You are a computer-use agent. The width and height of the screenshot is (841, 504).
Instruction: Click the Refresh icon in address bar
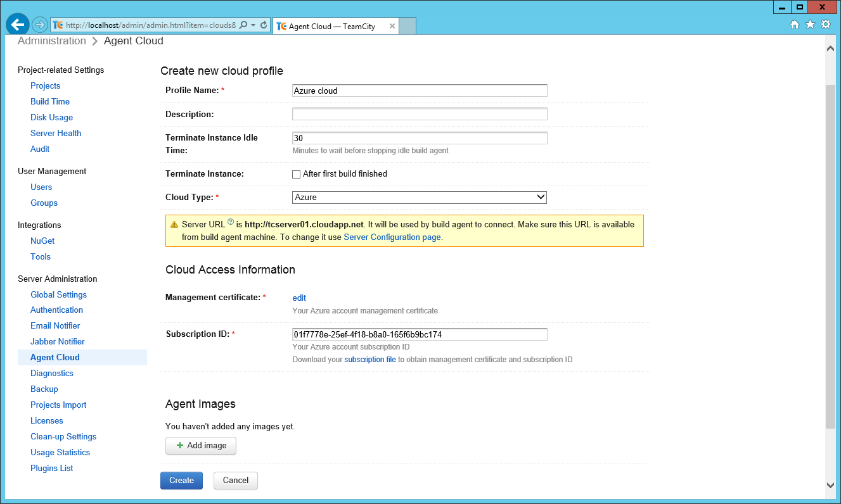[264, 25]
